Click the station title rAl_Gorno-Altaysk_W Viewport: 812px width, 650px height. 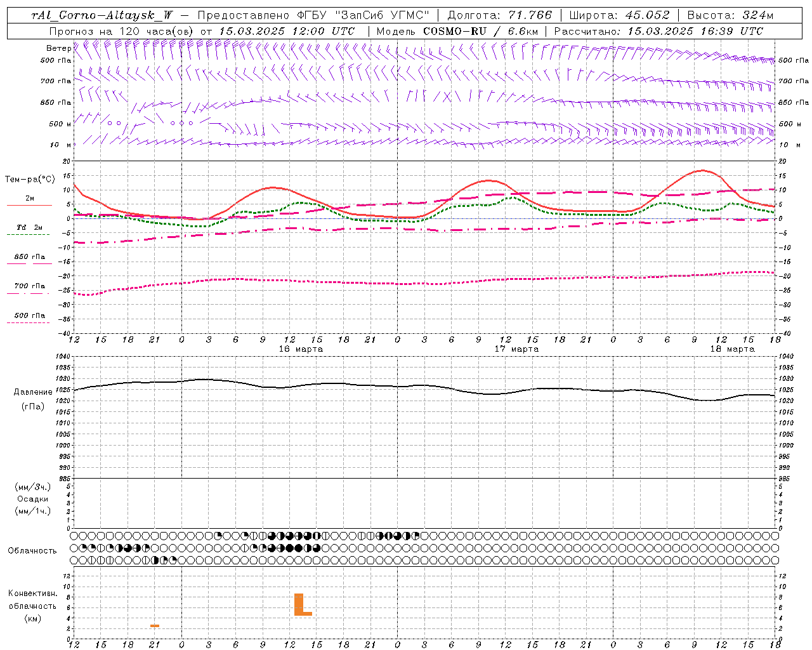(103, 15)
